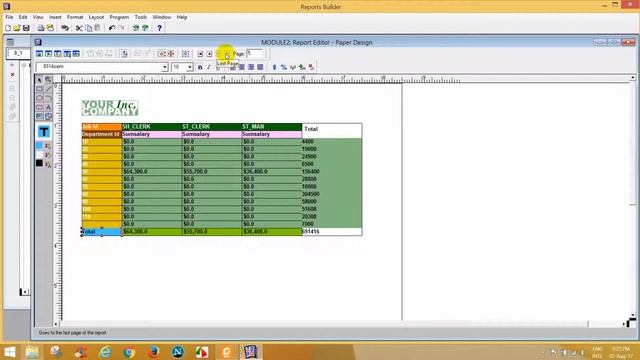This screenshot has width=640, height=360.
Task: Select the Line drawing tool
Action: 48,89
